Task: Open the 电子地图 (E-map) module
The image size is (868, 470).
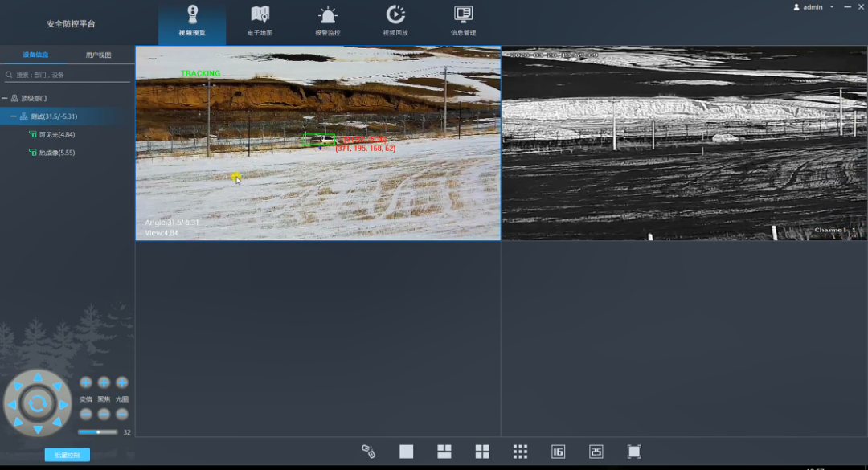Action: tap(260, 21)
